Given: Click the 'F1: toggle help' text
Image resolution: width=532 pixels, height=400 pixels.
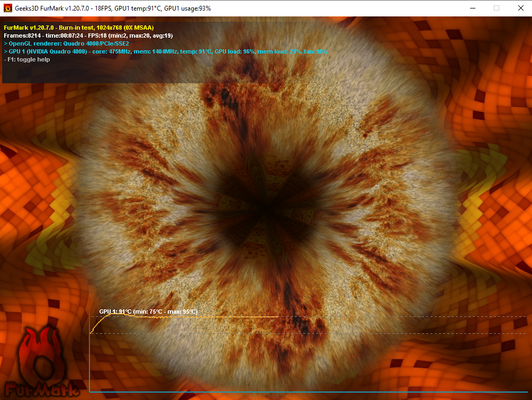Looking at the screenshot, I should tap(27, 59).
